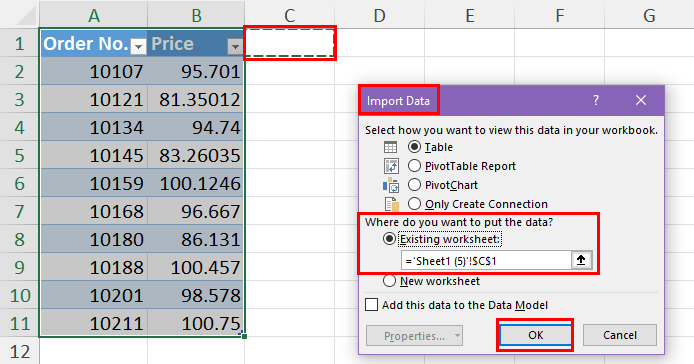Screen dimensions: 694x364
Task: Select column F header
Action: [x=559, y=15]
